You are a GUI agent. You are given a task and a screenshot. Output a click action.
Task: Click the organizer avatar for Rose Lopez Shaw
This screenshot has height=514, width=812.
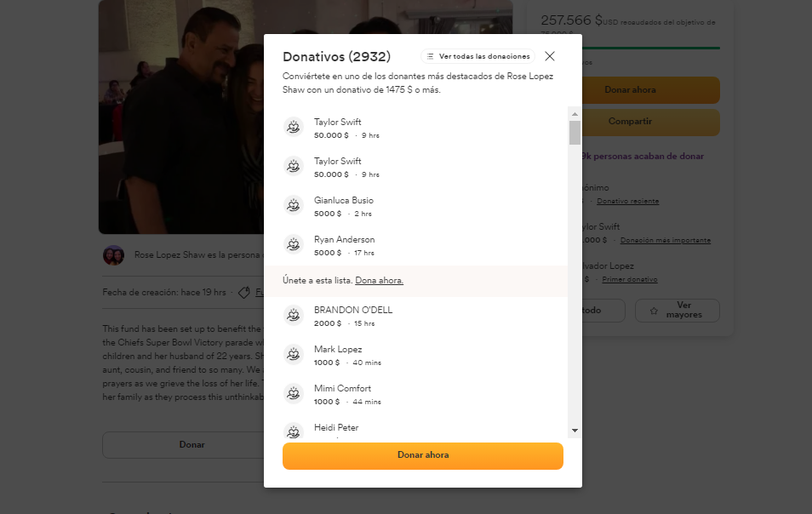tap(113, 255)
